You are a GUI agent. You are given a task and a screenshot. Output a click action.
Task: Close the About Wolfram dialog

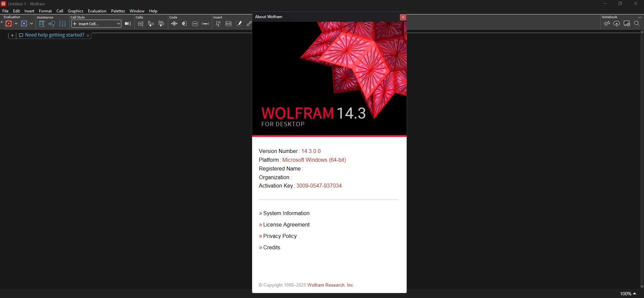(403, 17)
